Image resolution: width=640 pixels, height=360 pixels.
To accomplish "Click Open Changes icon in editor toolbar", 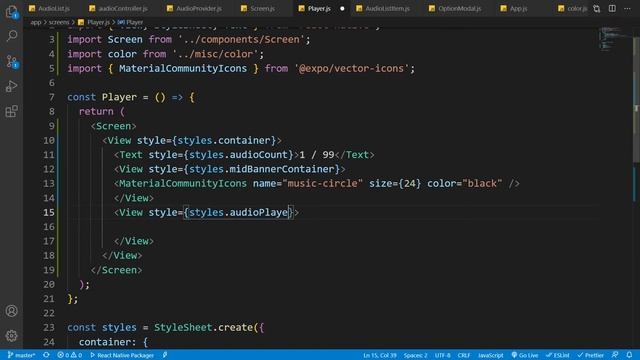I will click(597, 9).
